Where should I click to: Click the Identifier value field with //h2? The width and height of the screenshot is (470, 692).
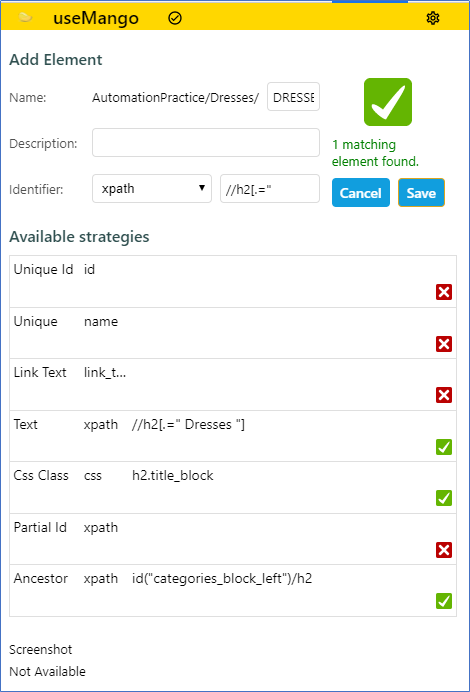(x=270, y=188)
